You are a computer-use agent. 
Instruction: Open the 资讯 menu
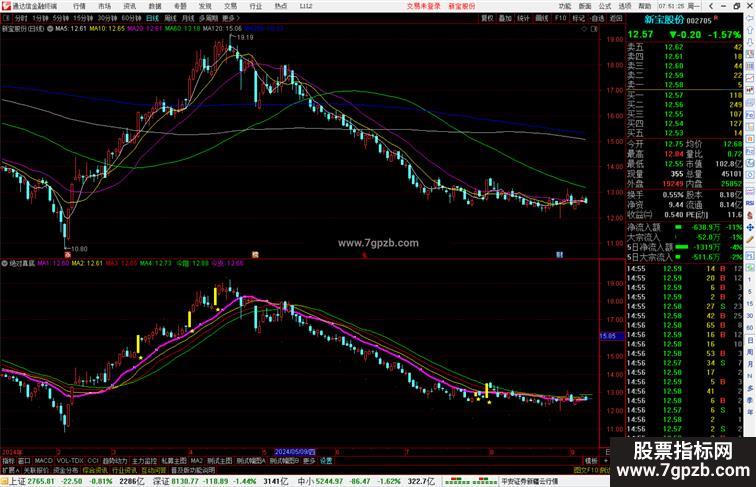[x=130, y=6]
